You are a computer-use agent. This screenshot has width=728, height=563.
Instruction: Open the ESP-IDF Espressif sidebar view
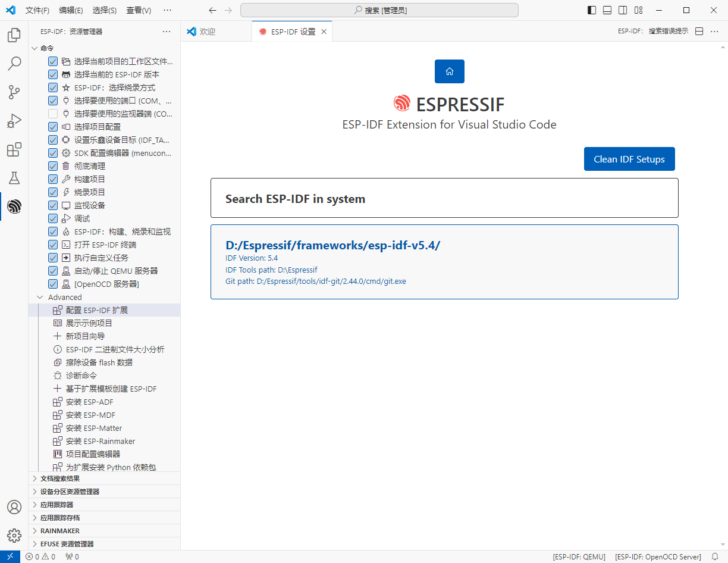(14, 207)
